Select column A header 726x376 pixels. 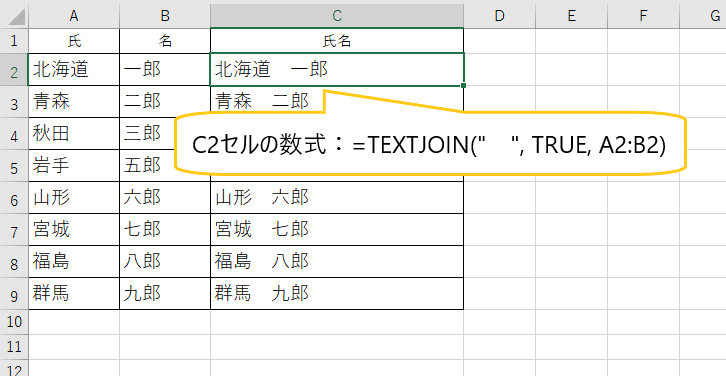coord(74,16)
